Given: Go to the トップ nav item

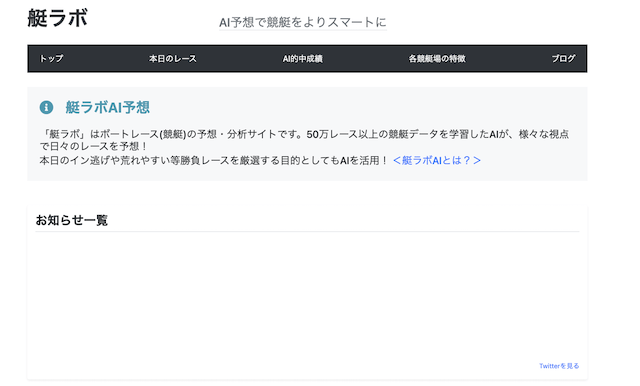Looking at the screenshot, I should (x=51, y=58).
